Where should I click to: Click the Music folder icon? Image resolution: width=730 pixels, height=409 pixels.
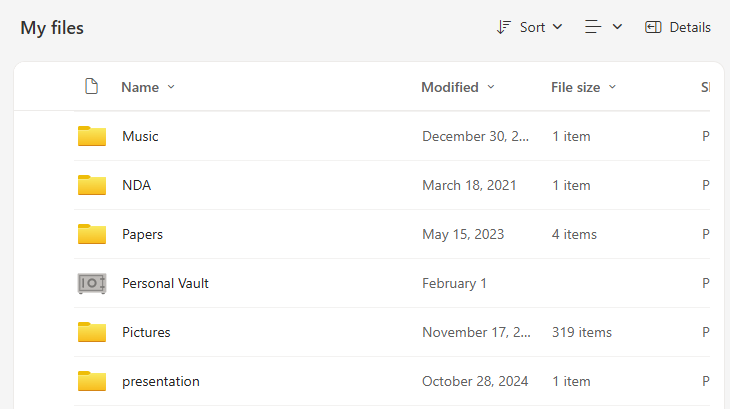coord(92,136)
